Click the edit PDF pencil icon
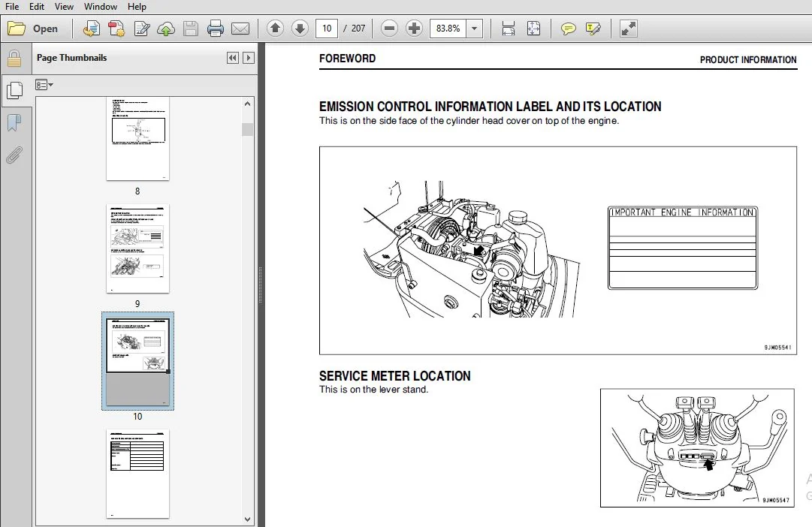Image resolution: width=812 pixels, height=527 pixels. coord(141,29)
